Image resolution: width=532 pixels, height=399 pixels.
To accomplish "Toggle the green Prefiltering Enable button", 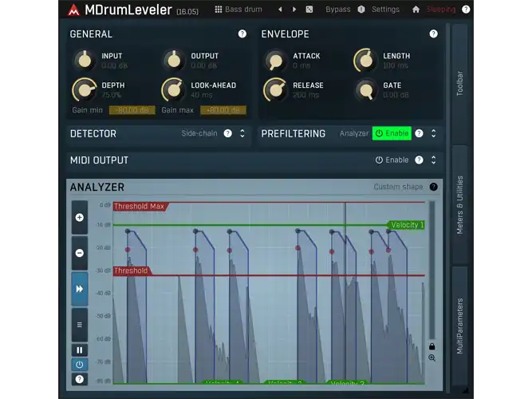I will pos(392,133).
